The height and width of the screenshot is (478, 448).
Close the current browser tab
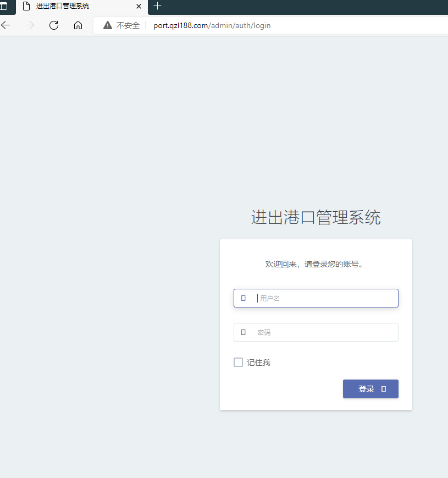(x=139, y=7)
